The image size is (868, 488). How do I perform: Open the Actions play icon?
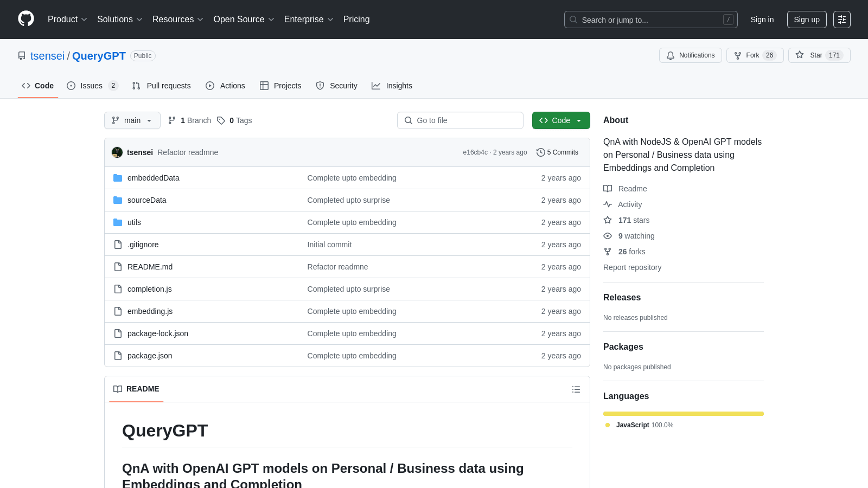coord(210,86)
